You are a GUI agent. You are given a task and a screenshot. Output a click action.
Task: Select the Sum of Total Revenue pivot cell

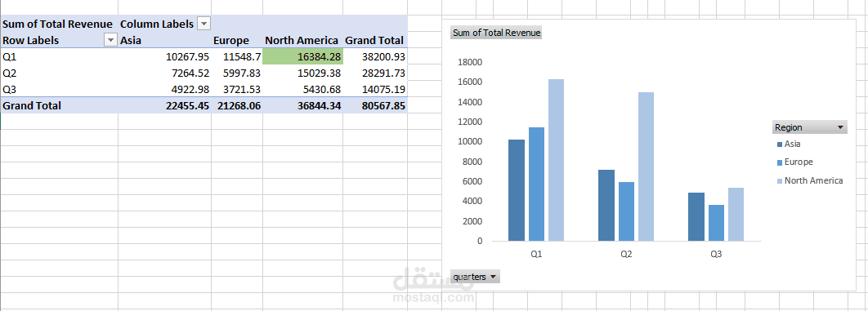(59, 24)
